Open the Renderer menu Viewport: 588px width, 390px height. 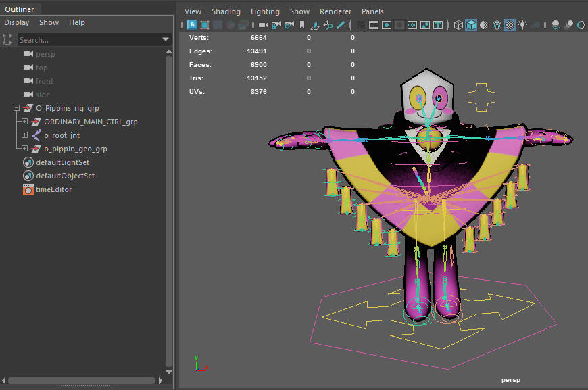tap(335, 11)
